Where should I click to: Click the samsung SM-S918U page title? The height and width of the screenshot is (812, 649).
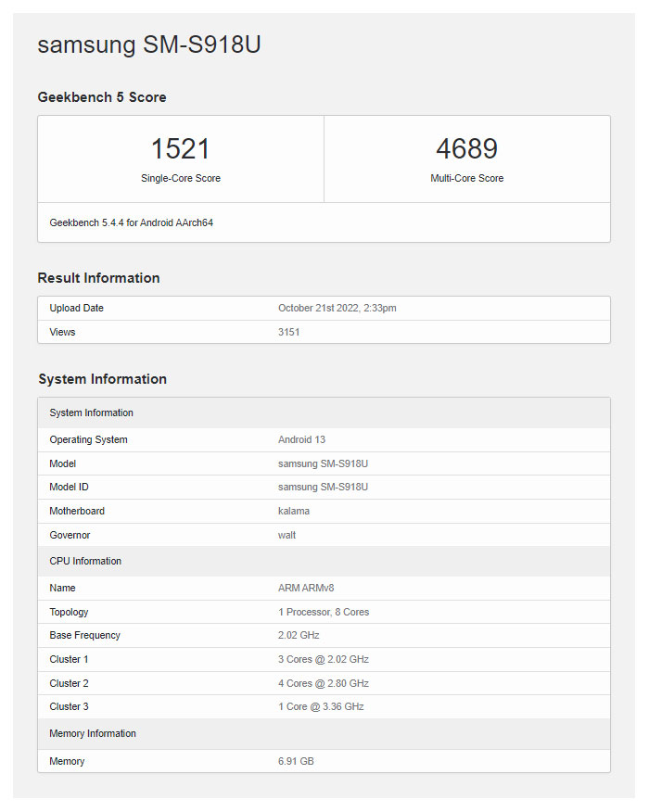(148, 44)
